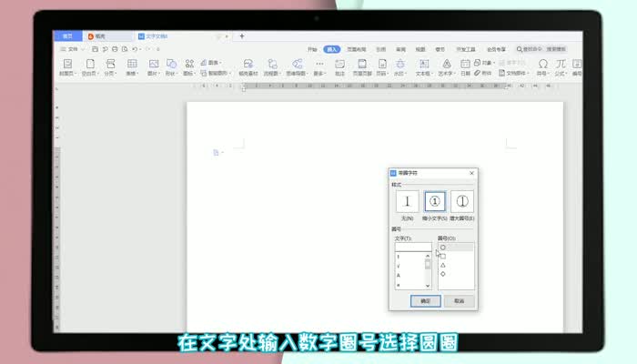Viewport: 637px width, 364px height.
Task: Insert a chart (图表)
Action: pos(211,63)
